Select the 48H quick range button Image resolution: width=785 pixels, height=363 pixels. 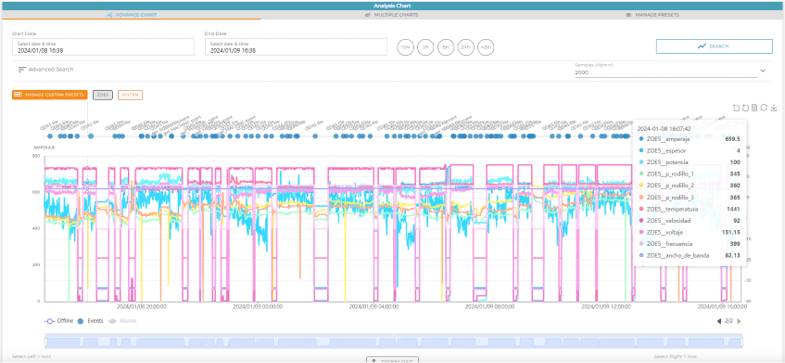point(486,47)
